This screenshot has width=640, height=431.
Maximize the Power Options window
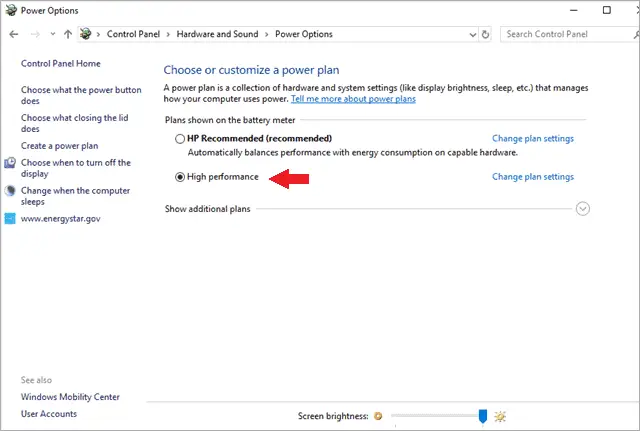[x=607, y=10]
